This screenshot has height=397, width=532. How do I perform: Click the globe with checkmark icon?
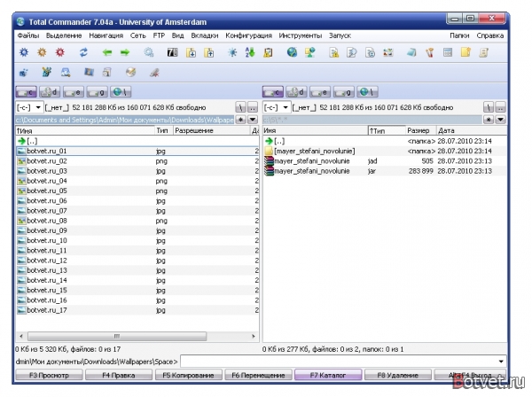pyautogui.click(x=292, y=52)
